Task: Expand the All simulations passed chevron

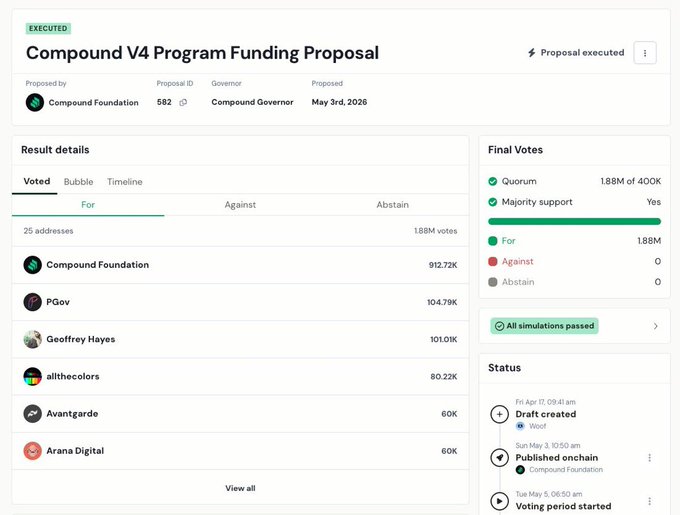Action: coord(656,326)
